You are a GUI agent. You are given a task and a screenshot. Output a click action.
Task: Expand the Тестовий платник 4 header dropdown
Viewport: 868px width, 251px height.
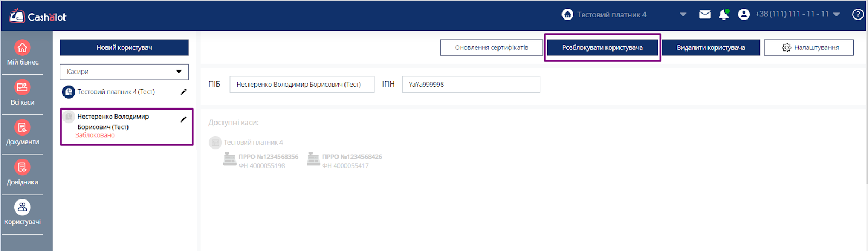tap(683, 15)
